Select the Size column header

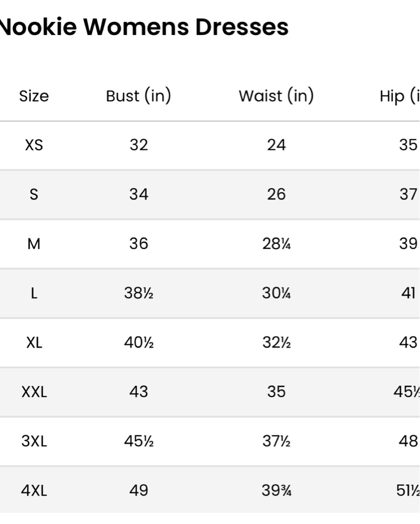click(34, 96)
